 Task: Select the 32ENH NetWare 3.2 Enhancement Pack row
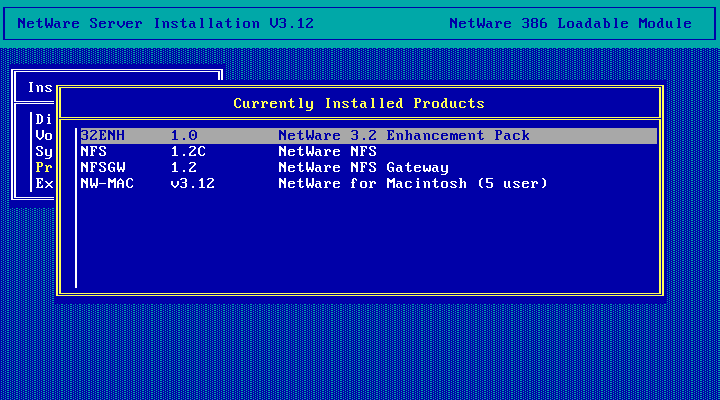coord(369,135)
